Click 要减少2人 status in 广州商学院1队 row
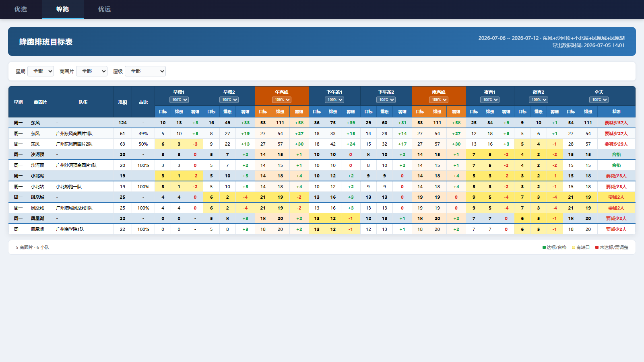This screenshot has width=644, height=362. [x=616, y=229]
